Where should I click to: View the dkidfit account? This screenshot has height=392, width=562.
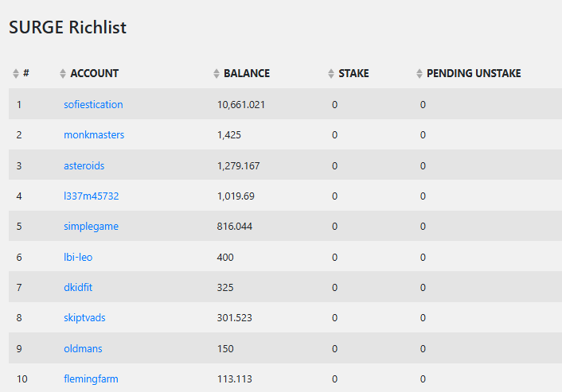(78, 288)
